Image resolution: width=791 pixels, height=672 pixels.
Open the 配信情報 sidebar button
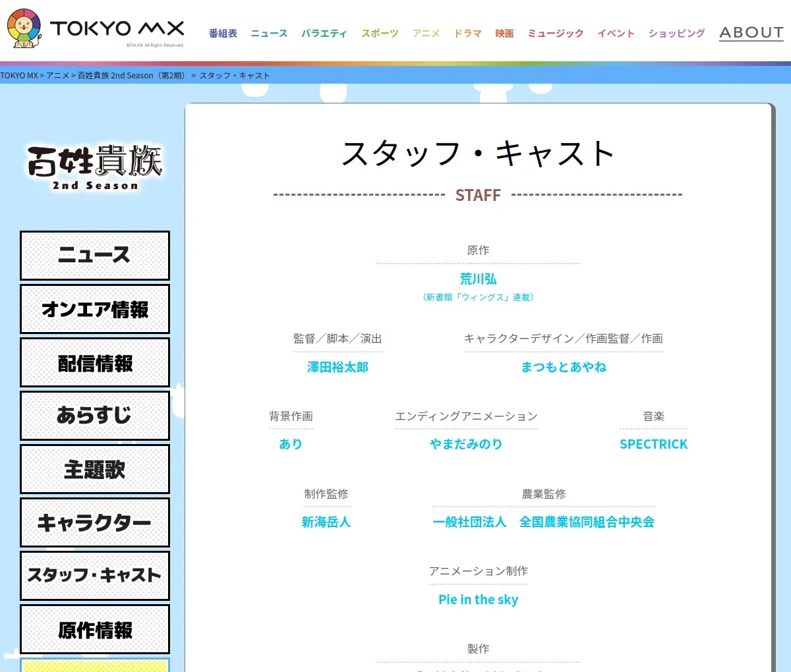95,362
